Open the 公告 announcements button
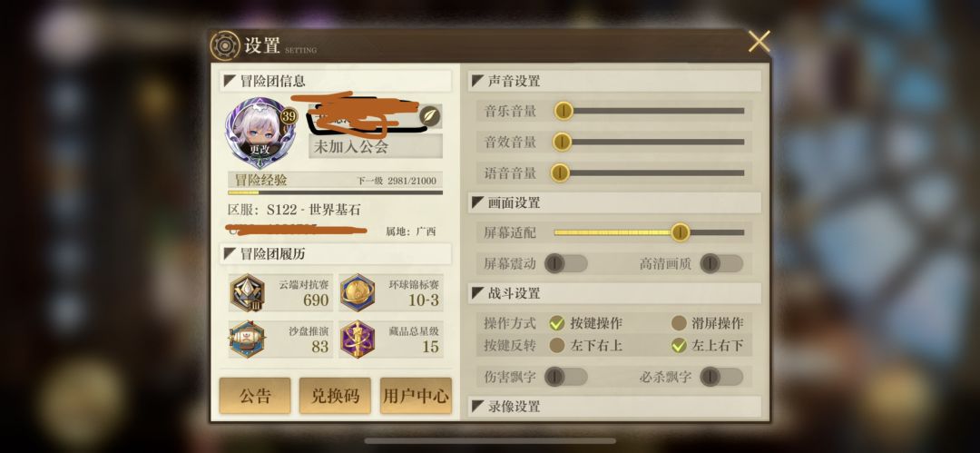The width and height of the screenshot is (980, 453). [255, 396]
